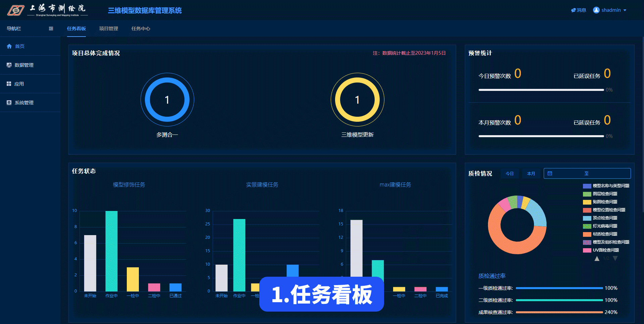Screen dimensions: 644x324
Task: Expand the shadmin account dropdown arrow
Action: (625, 10)
